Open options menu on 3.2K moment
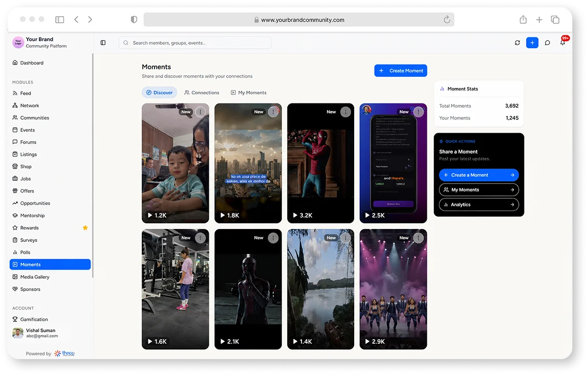This screenshot has height=375, width=588. click(346, 112)
